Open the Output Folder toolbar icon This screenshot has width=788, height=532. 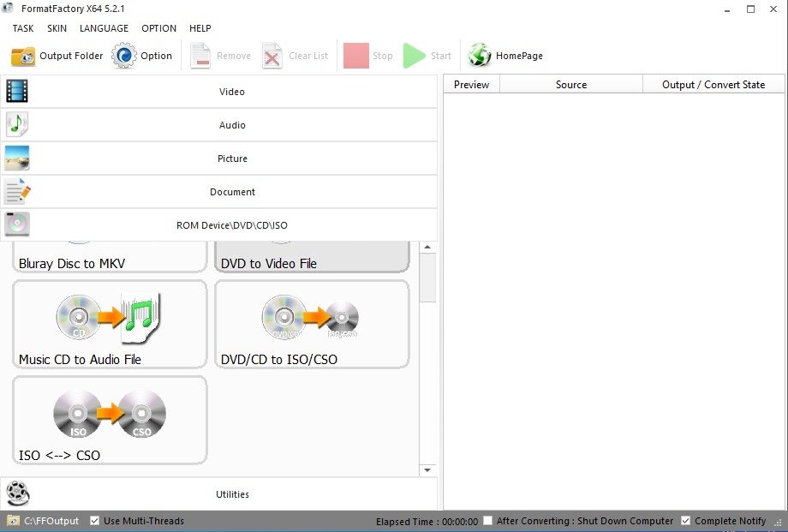click(x=23, y=56)
